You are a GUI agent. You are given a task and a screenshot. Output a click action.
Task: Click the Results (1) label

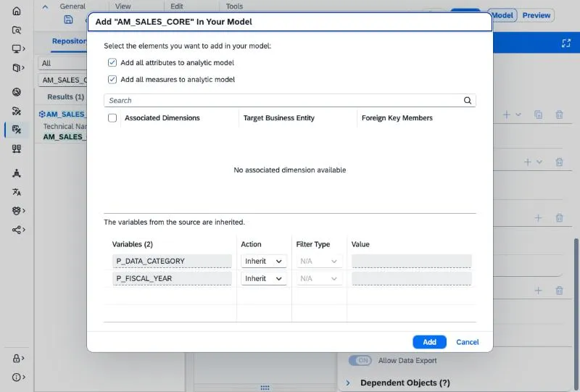(x=66, y=97)
